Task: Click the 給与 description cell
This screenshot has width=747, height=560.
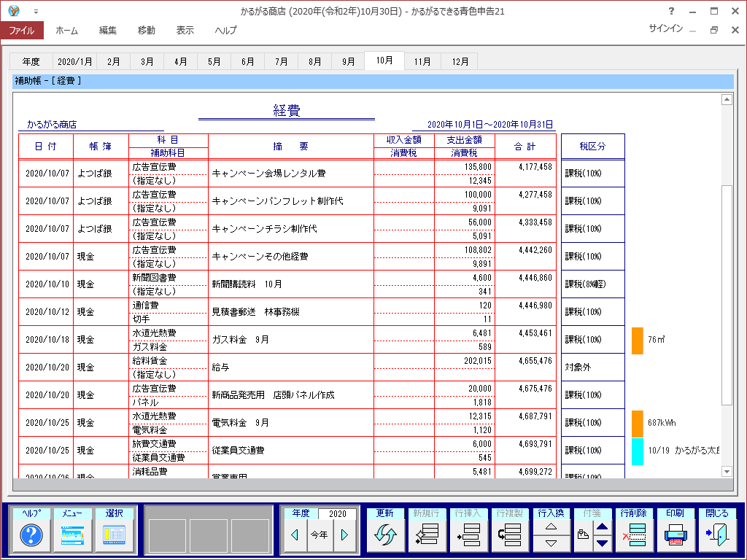Action: [x=290, y=367]
